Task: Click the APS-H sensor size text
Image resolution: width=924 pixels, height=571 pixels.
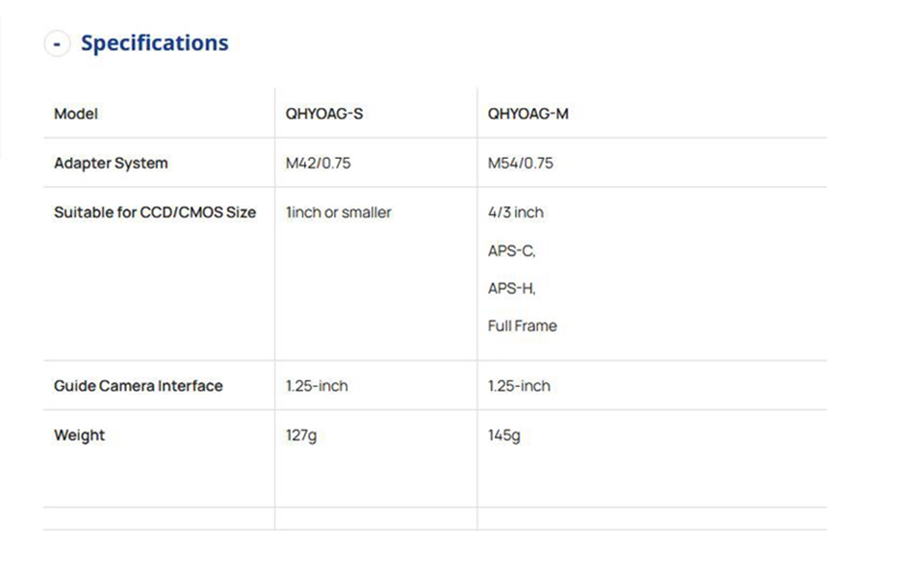Action: coord(511,288)
